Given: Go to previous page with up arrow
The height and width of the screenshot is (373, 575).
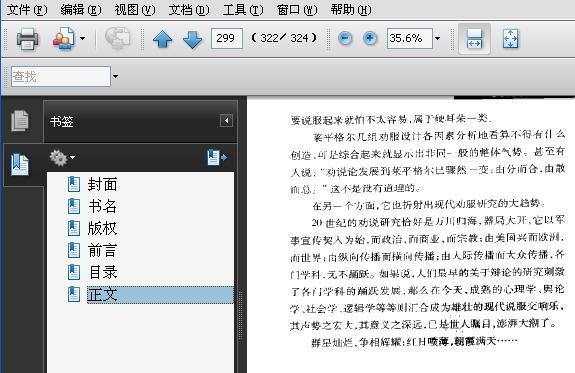Looking at the screenshot, I should (x=162, y=39).
